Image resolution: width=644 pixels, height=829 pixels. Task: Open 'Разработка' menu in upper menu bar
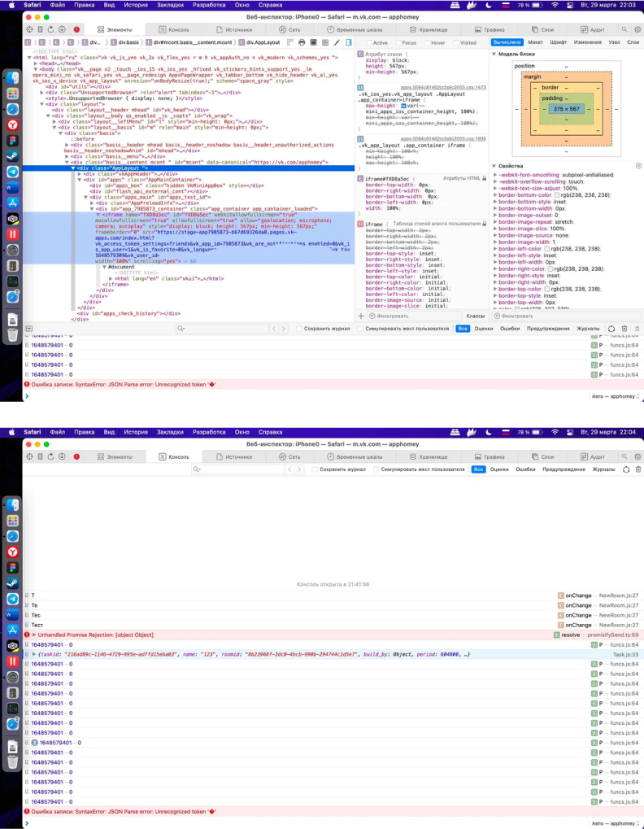pyautogui.click(x=209, y=5)
